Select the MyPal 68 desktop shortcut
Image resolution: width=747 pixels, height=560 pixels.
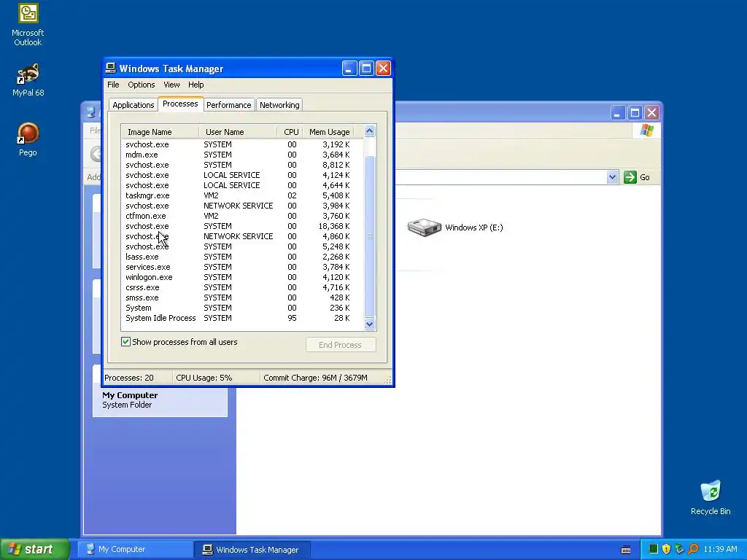(28, 80)
